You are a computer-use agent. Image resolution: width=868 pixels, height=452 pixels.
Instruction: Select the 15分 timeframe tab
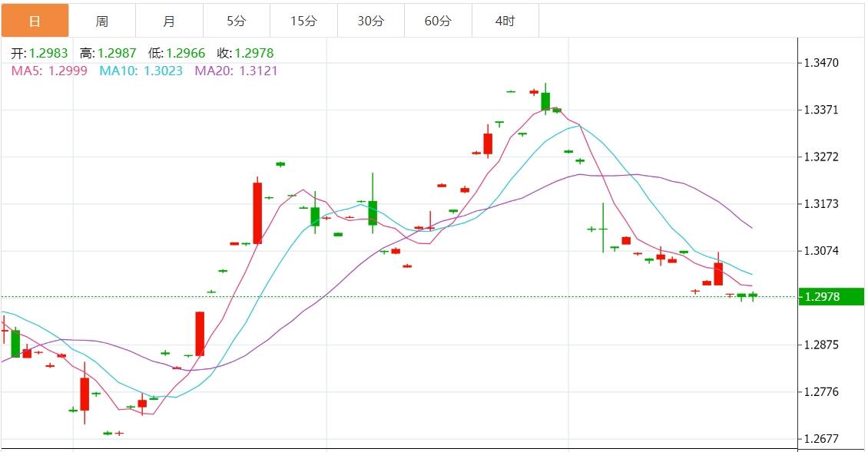303,21
